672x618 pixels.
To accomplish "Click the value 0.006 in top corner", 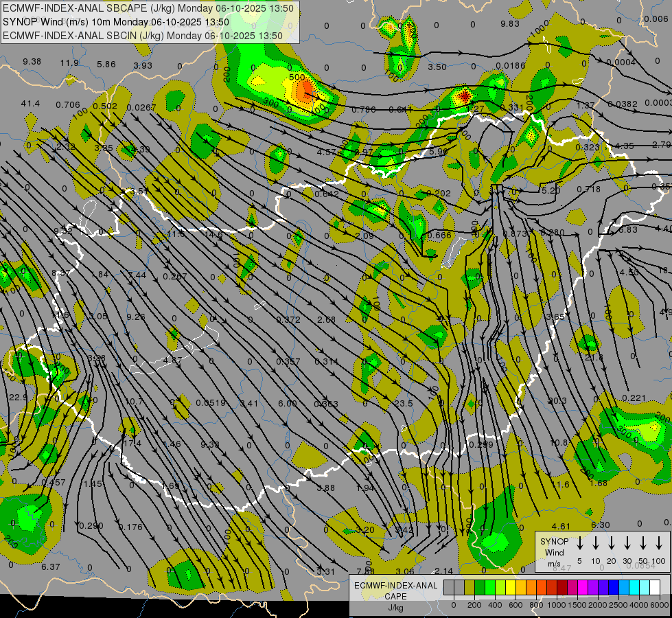I will [x=656, y=19].
